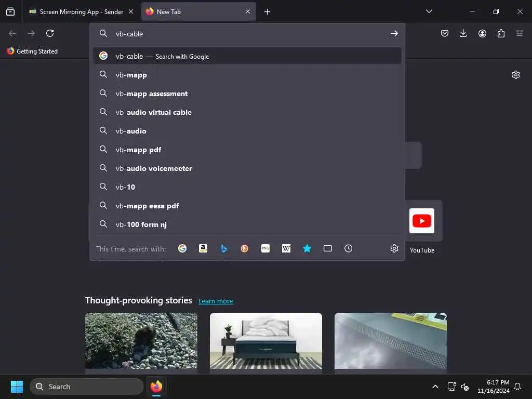Search history using the clock icon

pyautogui.click(x=348, y=248)
